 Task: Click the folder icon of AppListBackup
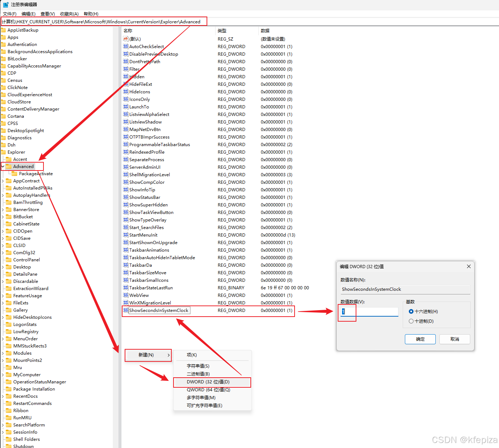pyautogui.click(x=3, y=30)
